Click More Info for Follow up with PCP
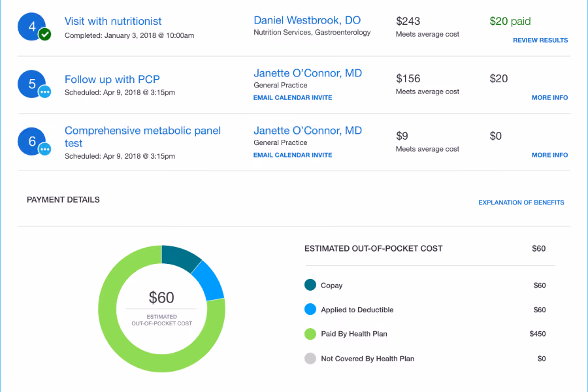Viewport: 588px width, 392px height. (x=549, y=97)
